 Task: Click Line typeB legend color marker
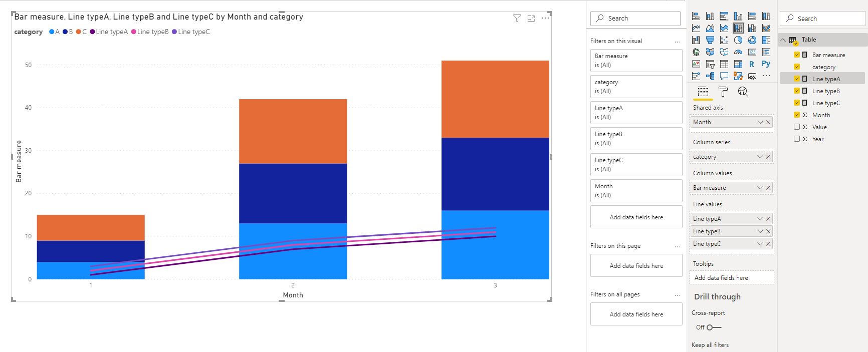[134, 32]
